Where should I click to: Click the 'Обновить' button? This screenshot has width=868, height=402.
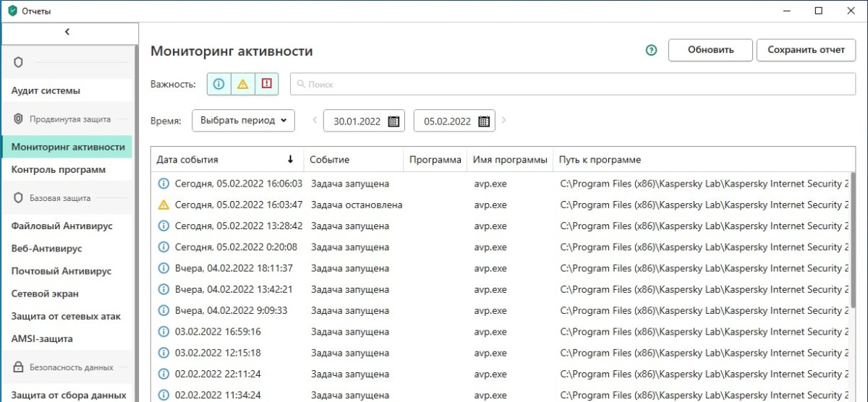(x=710, y=50)
